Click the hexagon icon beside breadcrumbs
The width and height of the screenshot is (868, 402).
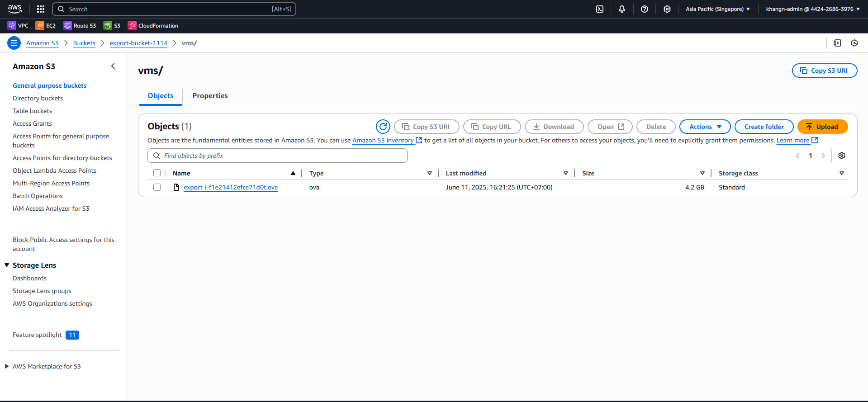[854, 43]
